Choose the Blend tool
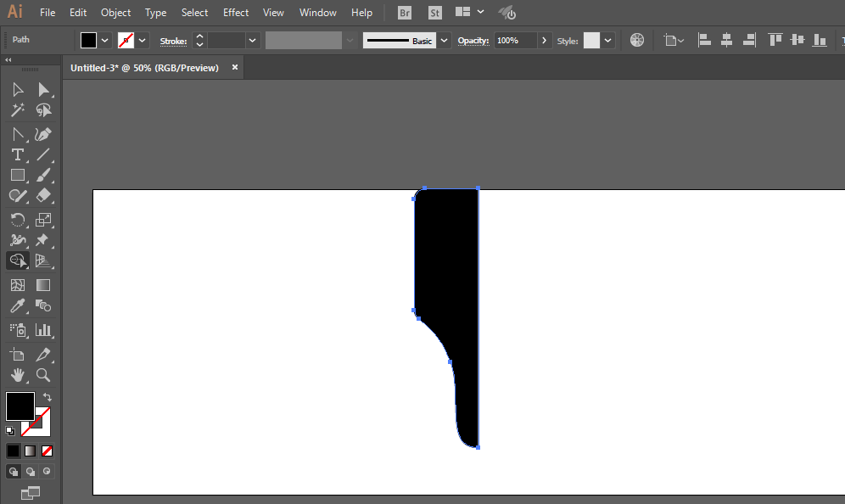 pyautogui.click(x=43, y=305)
